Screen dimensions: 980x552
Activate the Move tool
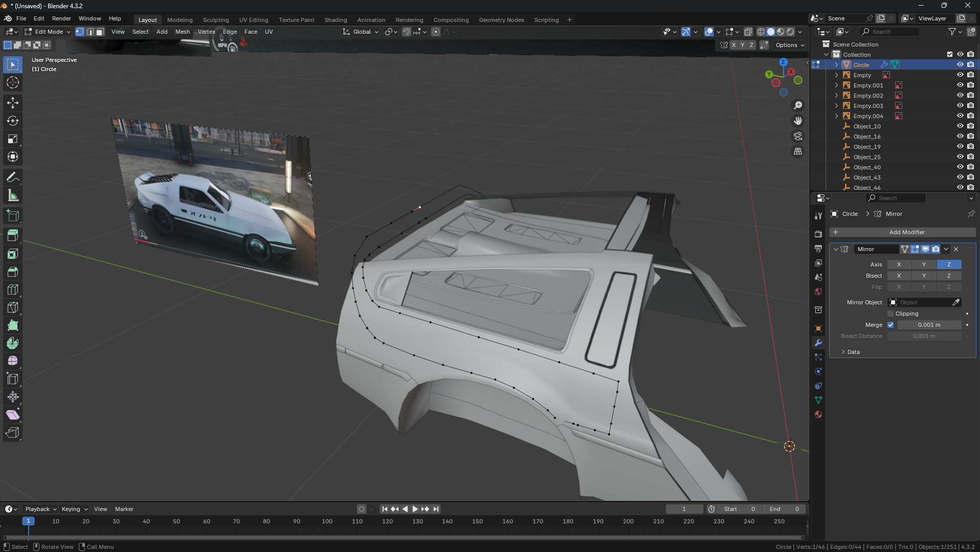(x=13, y=103)
